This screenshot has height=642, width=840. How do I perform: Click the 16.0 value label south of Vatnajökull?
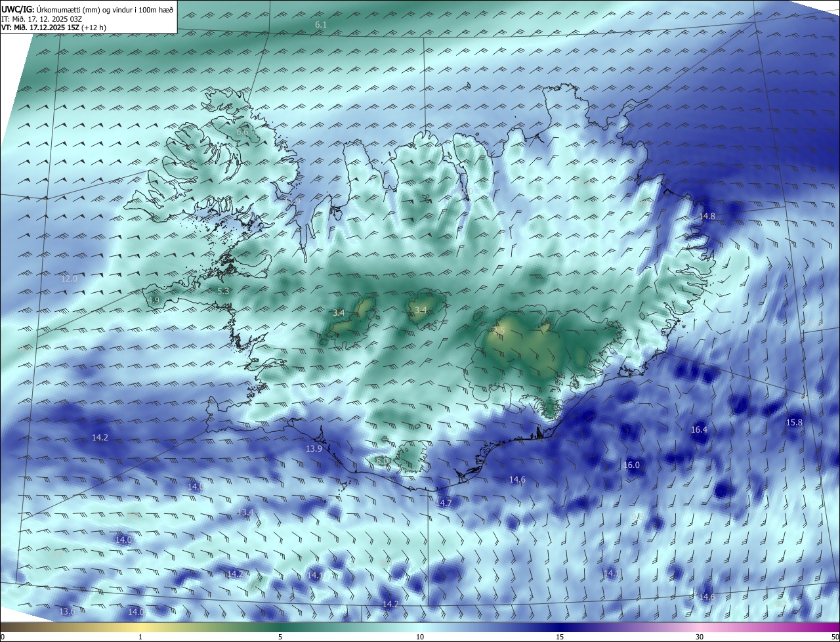pyautogui.click(x=631, y=464)
